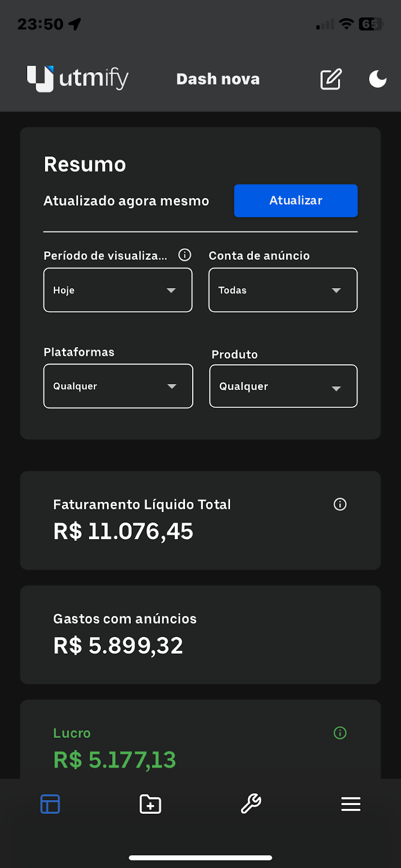
Task: Show info for Período de visualização
Action: tap(184, 255)
